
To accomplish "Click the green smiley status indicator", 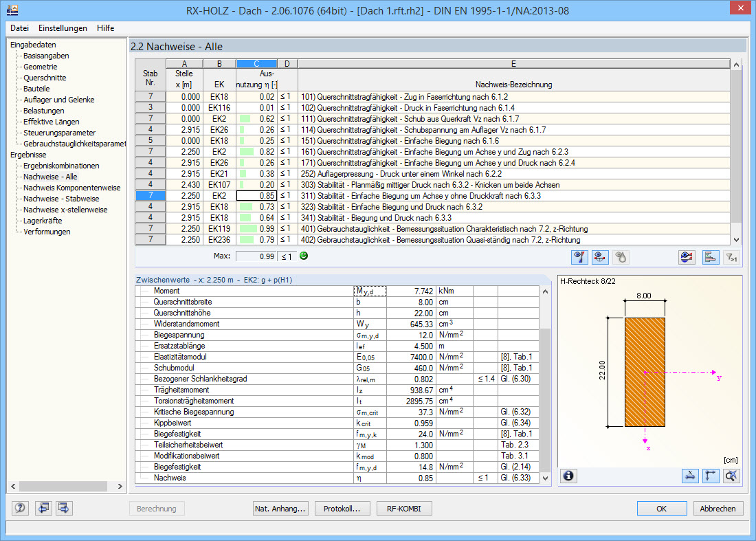I will coord(304,256).
